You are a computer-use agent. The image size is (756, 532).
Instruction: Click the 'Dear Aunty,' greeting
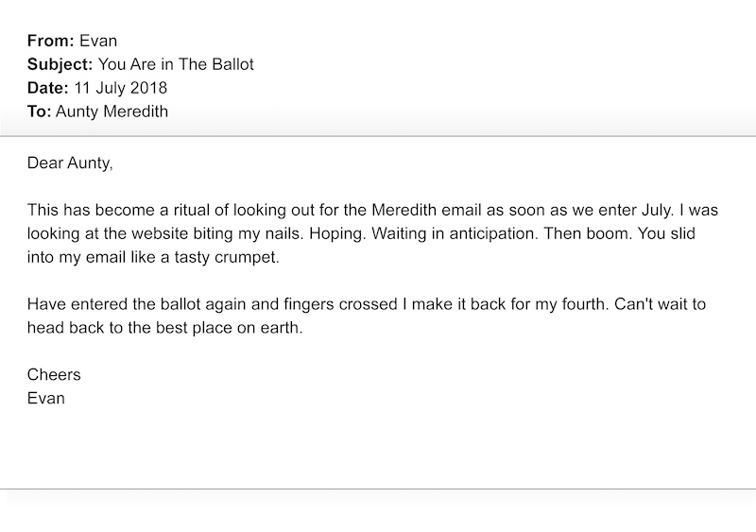[x=70, y=163]
